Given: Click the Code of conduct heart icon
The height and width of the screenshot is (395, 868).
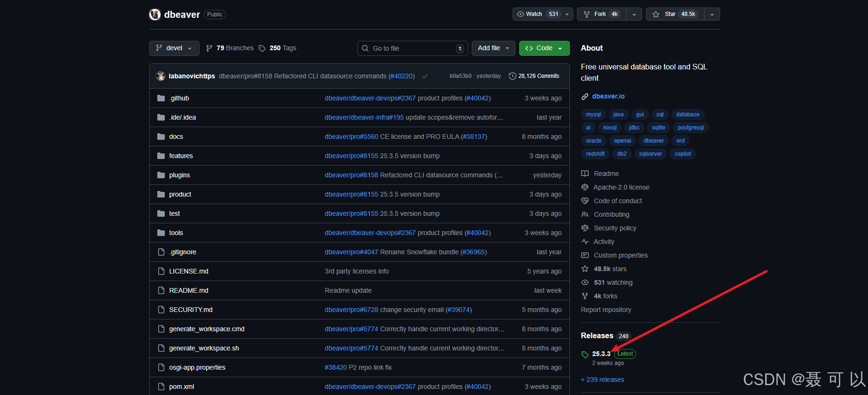Looking at the screenshot, I should point(585,201).
